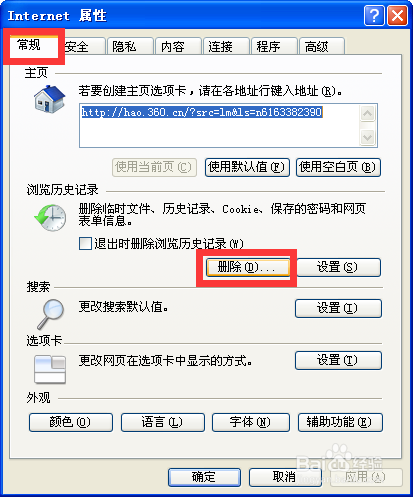413x497 pixels.
Task: Click the 删除(D)... button
Action: 248,267
